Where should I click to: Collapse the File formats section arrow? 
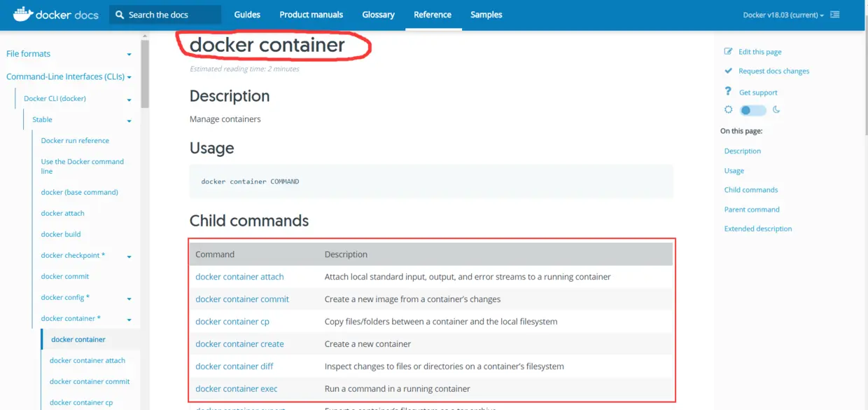coord(129,55)
